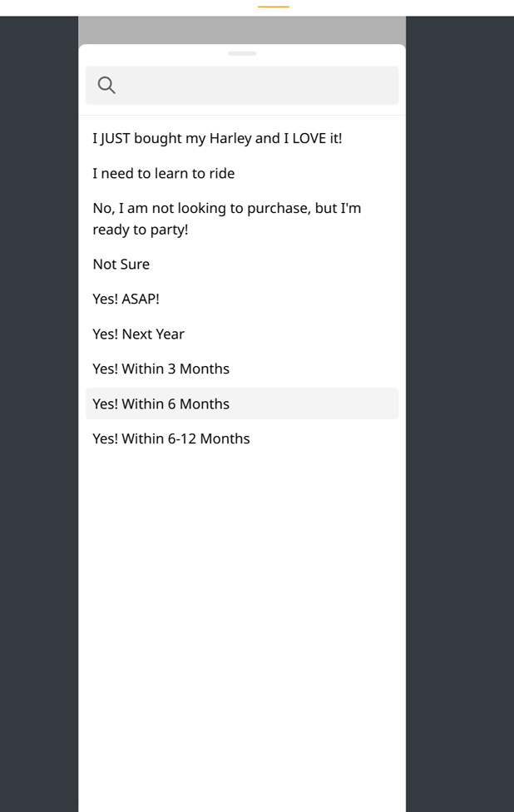This screenshot has height=812, width=514.
Task: Pick "Yes! Within 3 Months"
Action: 161,369
